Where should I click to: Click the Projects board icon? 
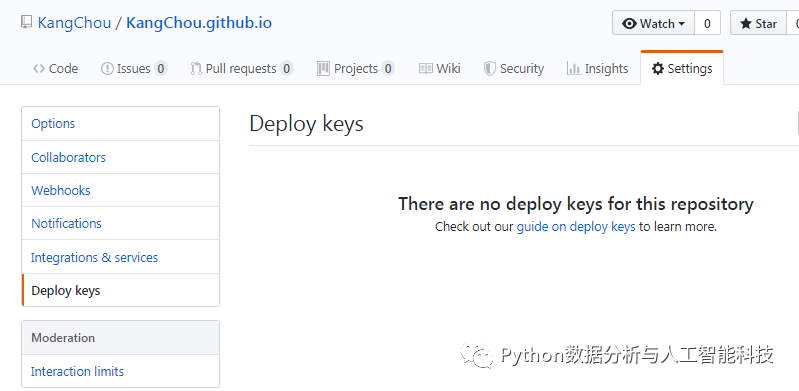click(x=323, y=69)
